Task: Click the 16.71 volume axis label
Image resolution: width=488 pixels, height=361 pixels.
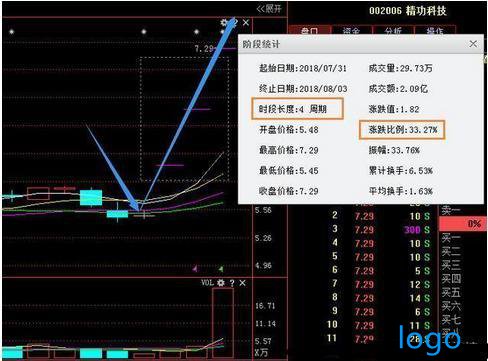Action: (265, 306)
